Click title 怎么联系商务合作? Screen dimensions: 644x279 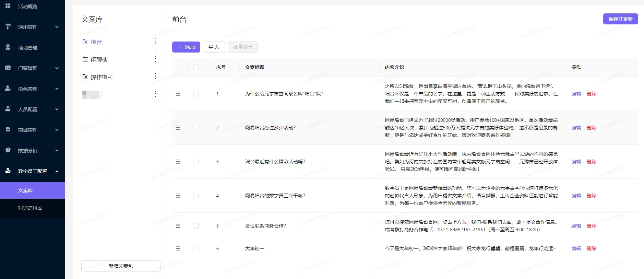(x=265, y=226)
